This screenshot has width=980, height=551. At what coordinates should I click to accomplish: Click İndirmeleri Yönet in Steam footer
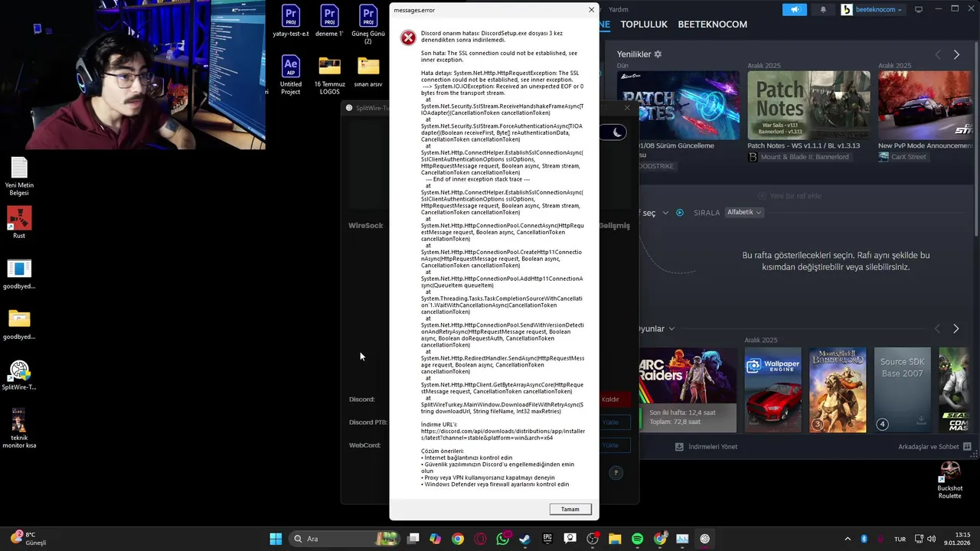pos(705,447)
